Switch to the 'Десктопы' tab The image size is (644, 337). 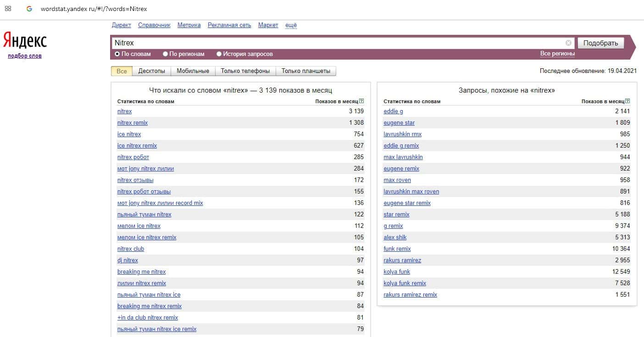(x=151, y=71)
